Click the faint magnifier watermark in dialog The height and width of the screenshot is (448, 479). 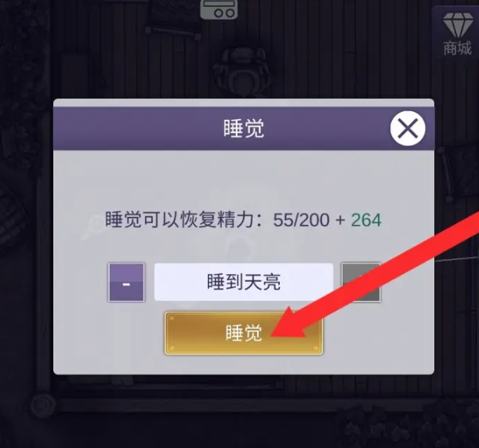(93, 227)
